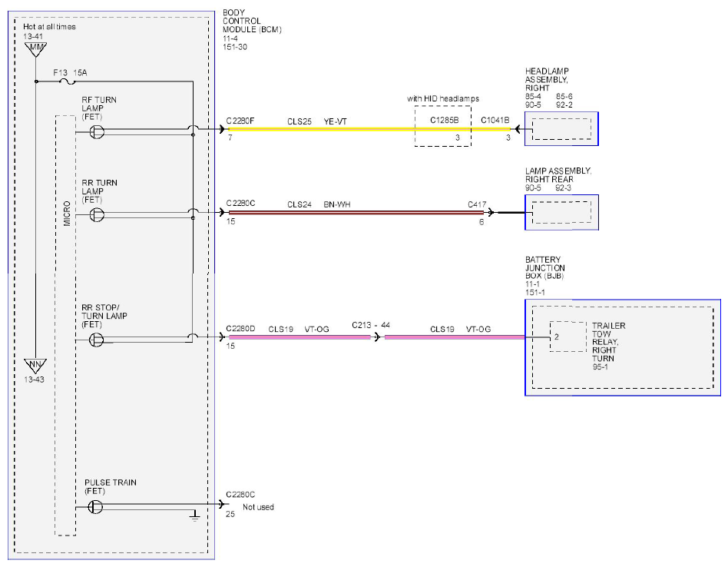Select the Trailer Tow Relay pin 2 box

point(568,337)
